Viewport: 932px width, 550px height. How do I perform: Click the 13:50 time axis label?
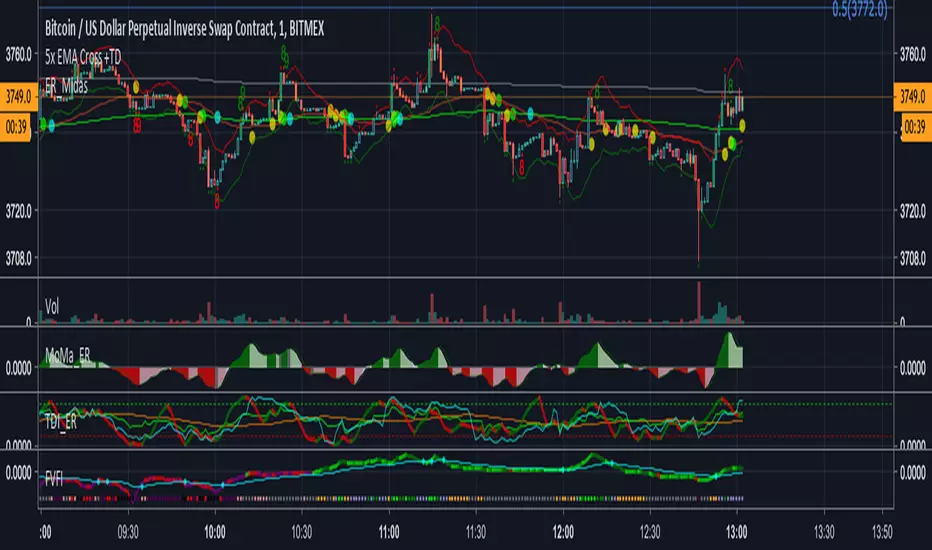pos(881,532)
